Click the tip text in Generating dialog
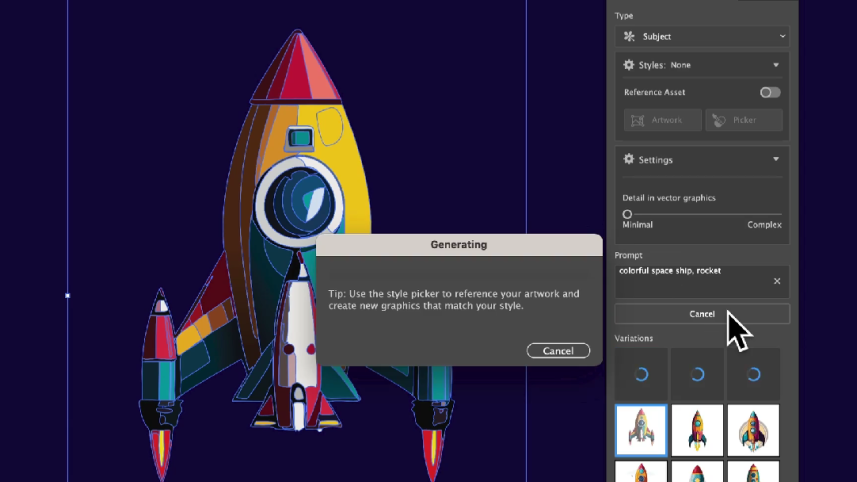 454,299
